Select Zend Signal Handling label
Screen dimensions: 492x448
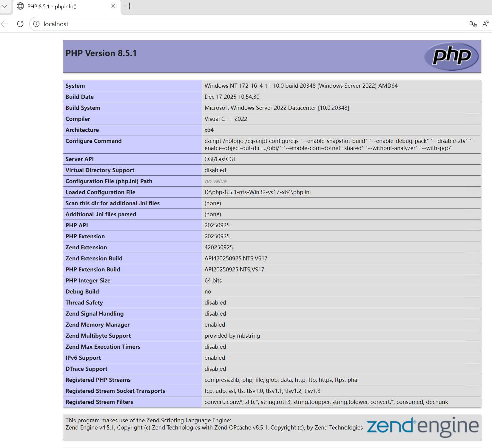click(95, 314)
